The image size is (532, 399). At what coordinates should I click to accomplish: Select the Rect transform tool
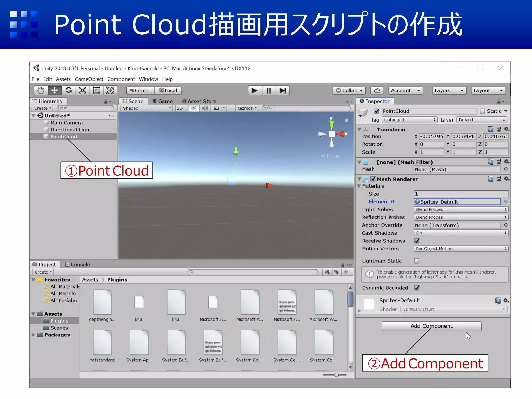coord(96,90)
